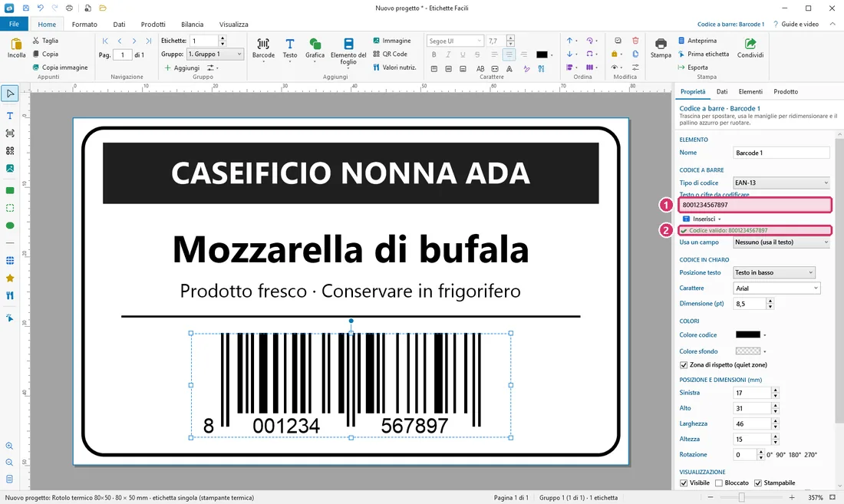Image resolution: width=844 pixels, height=504 pixels.
Task: Open the Grafica ribbon button
Action: pyautogui.click(x=315, y=50)
